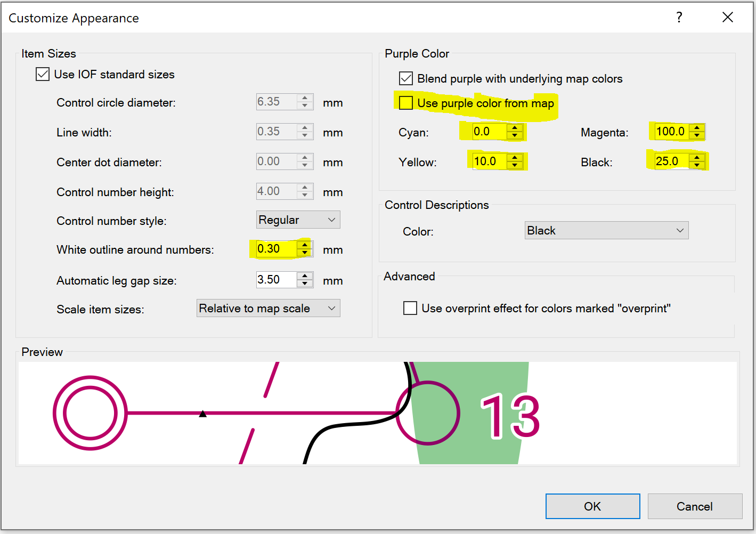
Task: Decrease the Black value with down arrow
Action: [697, 165]
